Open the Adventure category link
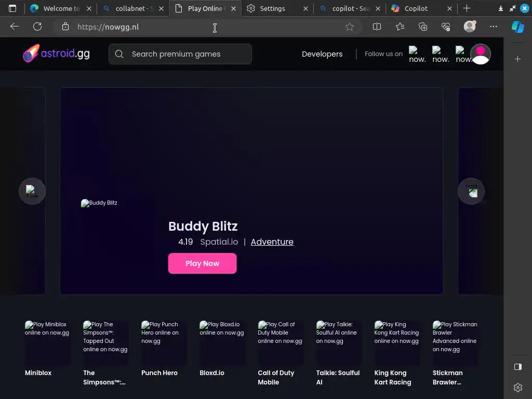This screenshot has height=399, width=532. 272,242
